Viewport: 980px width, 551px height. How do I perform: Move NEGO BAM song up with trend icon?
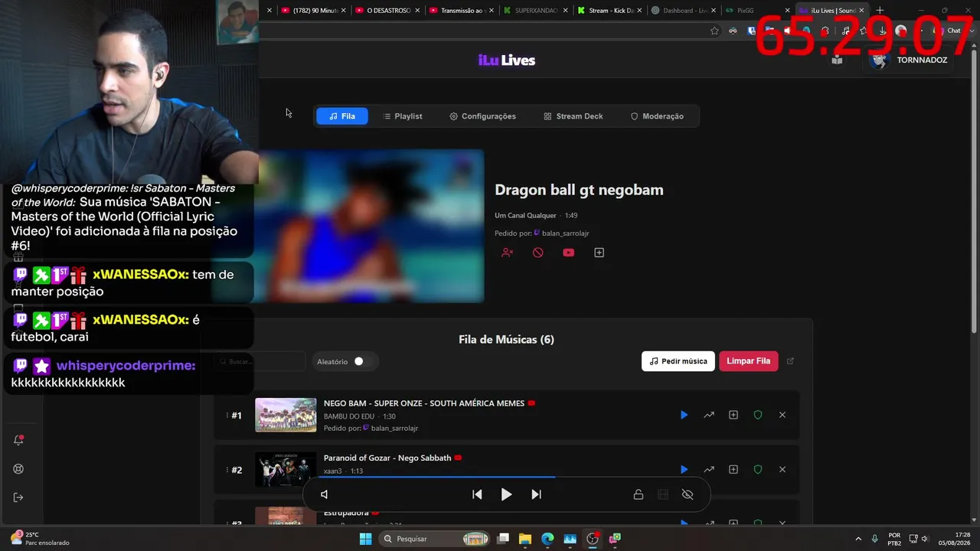point(709,415)
